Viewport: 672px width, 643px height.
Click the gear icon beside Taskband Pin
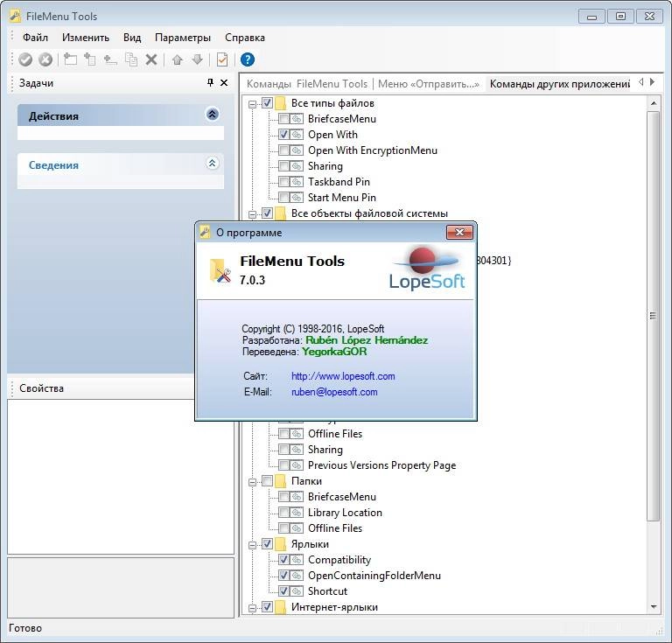pos(296,182)
